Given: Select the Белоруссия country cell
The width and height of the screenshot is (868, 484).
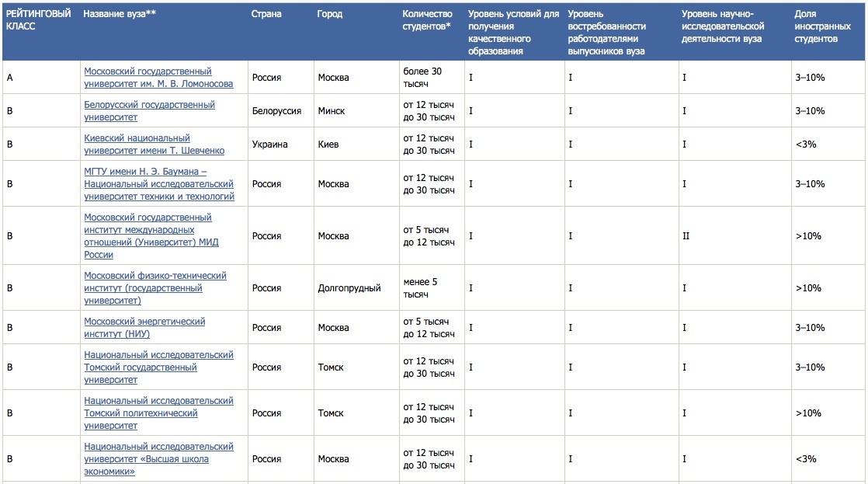Looking at the screenshot, I should pos(276,111).
